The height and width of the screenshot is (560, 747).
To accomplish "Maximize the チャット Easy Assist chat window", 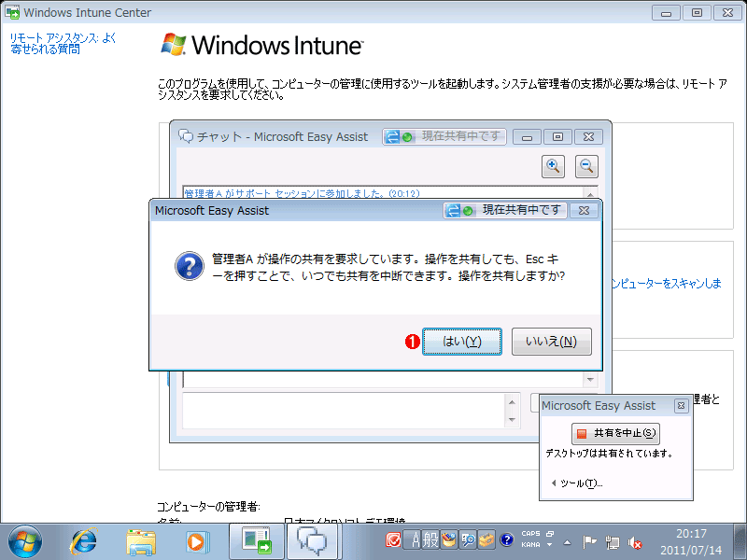I will [x=557, y=137].
